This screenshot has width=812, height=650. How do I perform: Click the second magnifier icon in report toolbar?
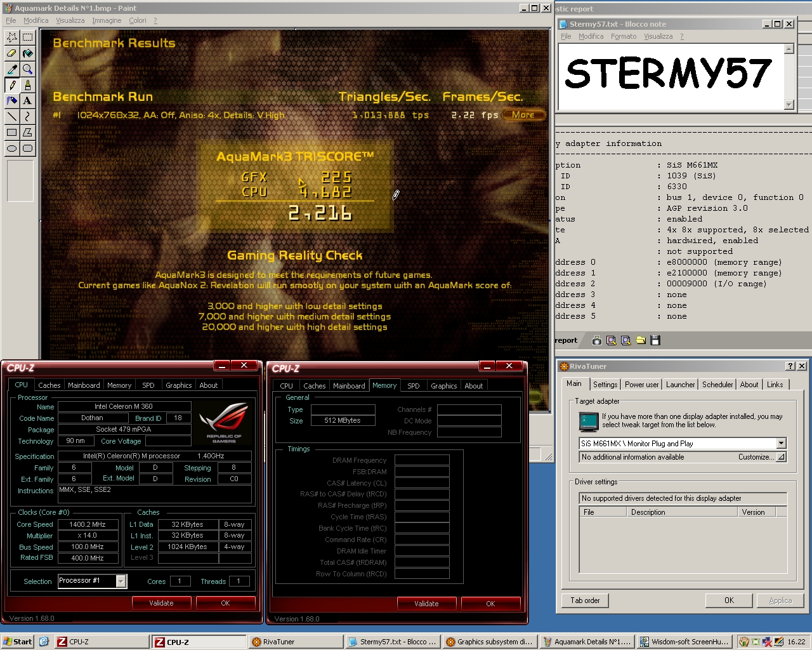(x=626, y=340)
